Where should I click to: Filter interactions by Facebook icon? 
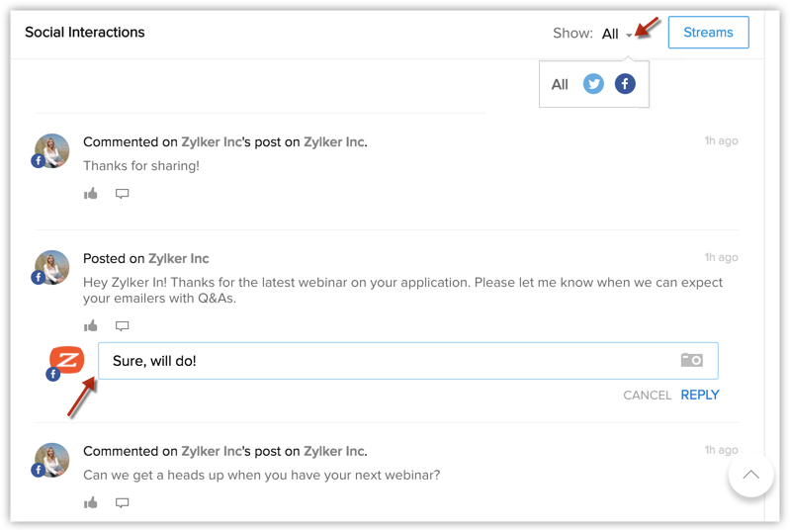(x=625, y=84)
